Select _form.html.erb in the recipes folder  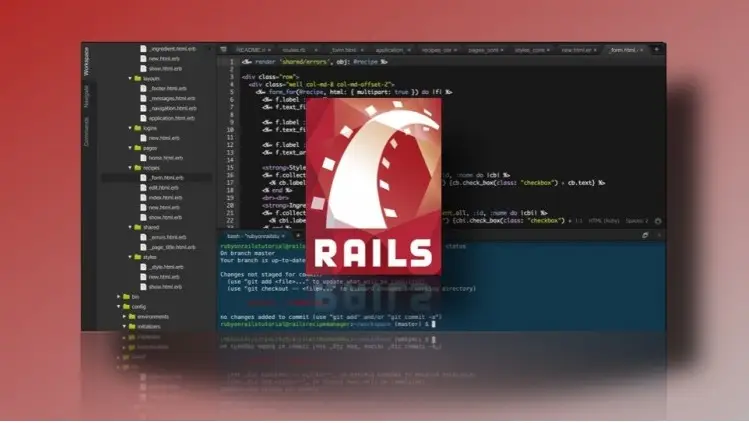coord(166,178)
